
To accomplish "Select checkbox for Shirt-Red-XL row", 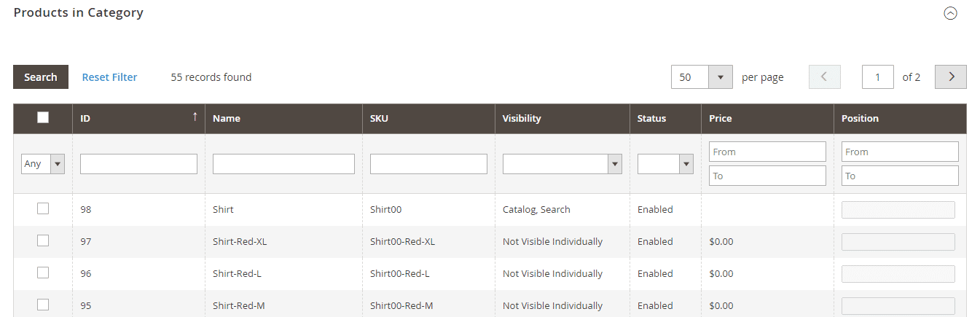I will click(x=43, y=240).
